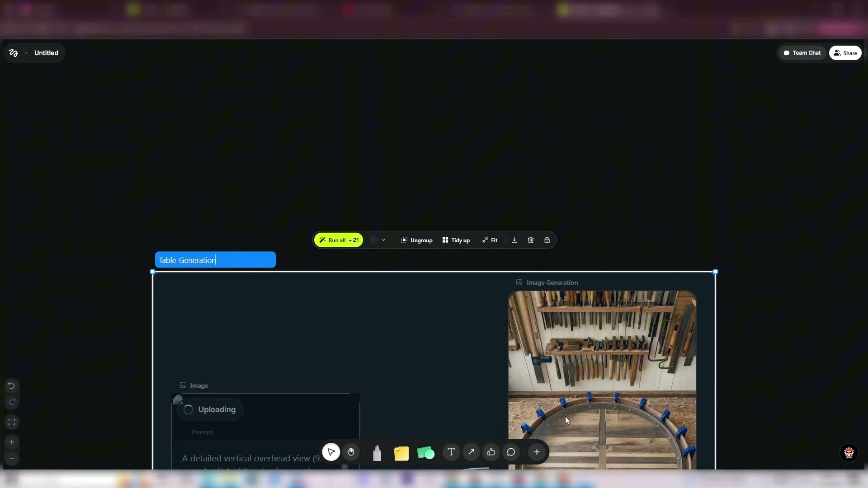868x488 pixels.
Task: Switch to the Hand pan tool
Action: pyautogui.click(x=351, y=452)
